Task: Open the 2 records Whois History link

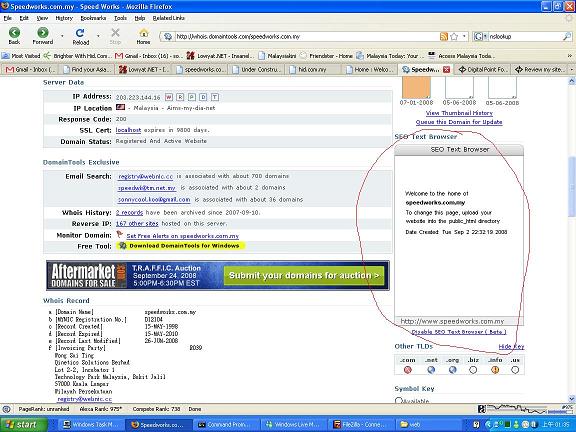Action: click(x=129, y=213)
